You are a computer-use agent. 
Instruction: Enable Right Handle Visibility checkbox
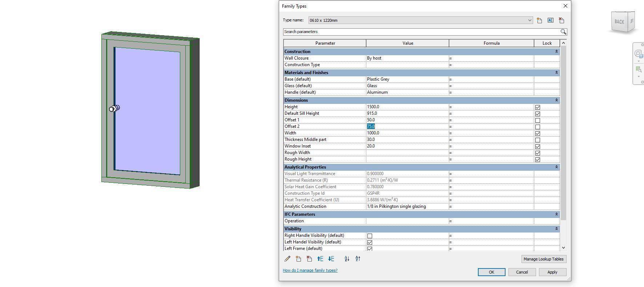coord(370,236)
